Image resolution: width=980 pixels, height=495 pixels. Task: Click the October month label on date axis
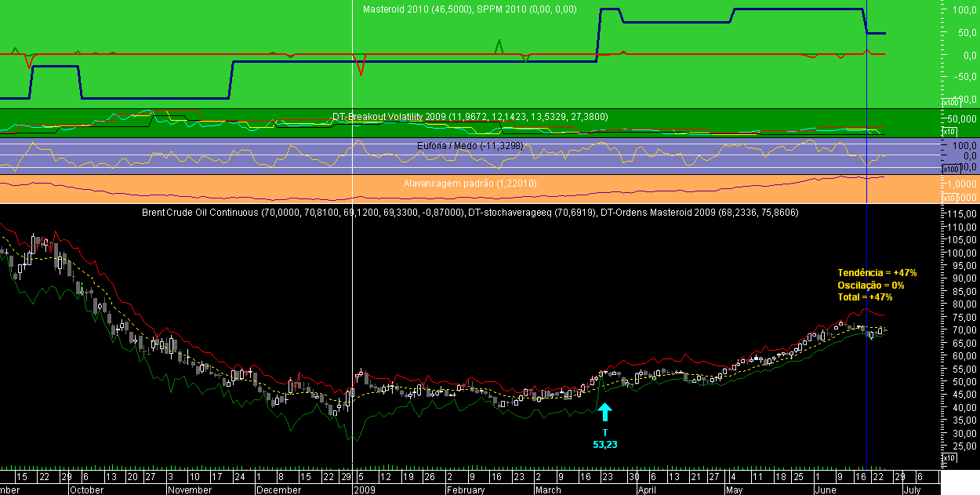[86, 490]
